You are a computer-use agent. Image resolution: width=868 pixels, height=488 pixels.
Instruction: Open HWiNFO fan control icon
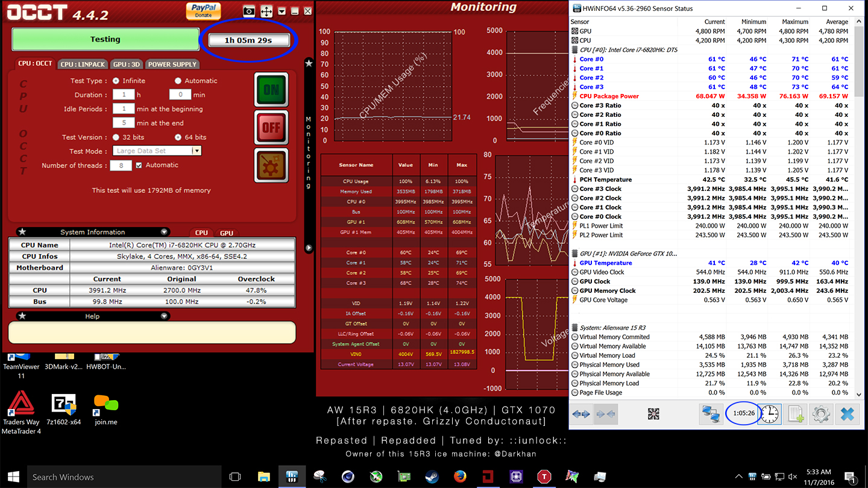click(x=653, y=414)
